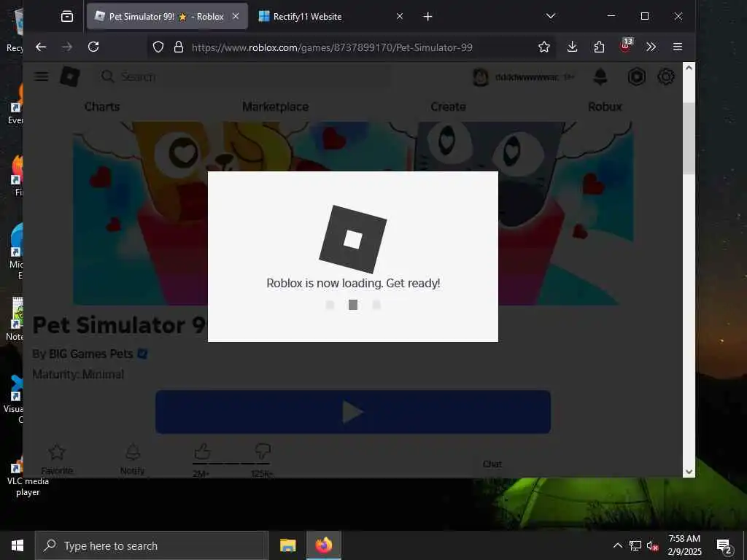Open BIG Games Pets creator link
Viewport: 747px width, 560px height.
point(91,354)
